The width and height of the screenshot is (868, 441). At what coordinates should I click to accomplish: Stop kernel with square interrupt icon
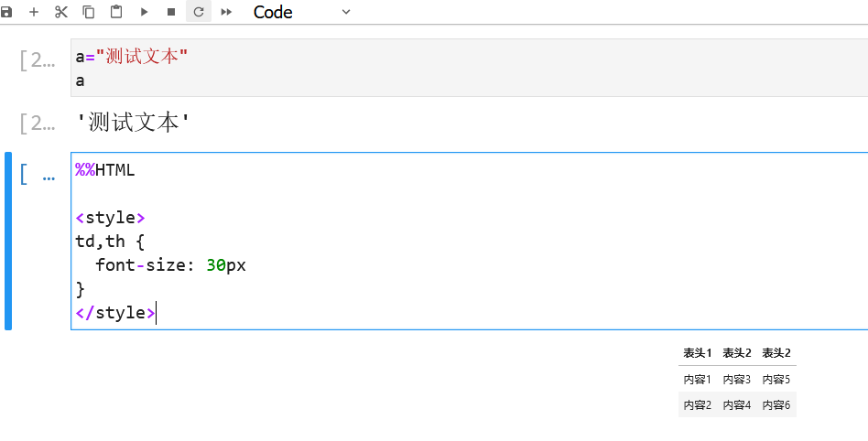tap(171, 12)
